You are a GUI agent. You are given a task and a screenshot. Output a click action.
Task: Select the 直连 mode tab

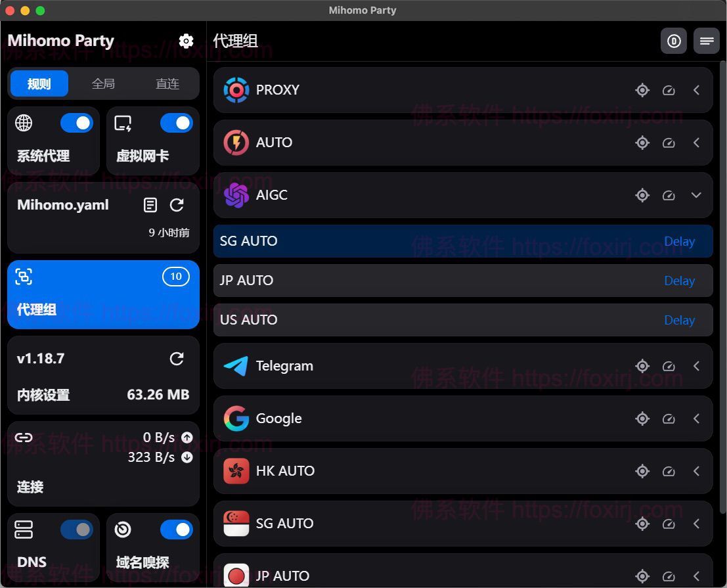(167, 83)
